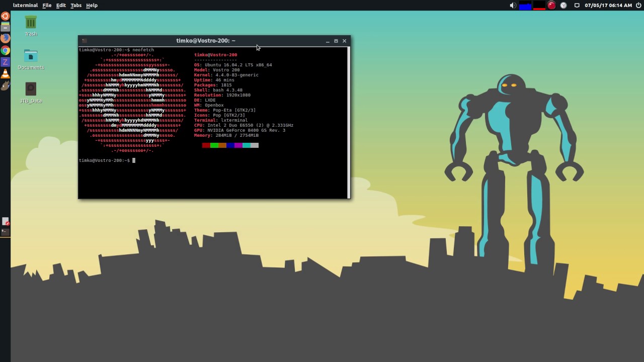Click the volume speaker icon in panel

(x=513, y=6)
